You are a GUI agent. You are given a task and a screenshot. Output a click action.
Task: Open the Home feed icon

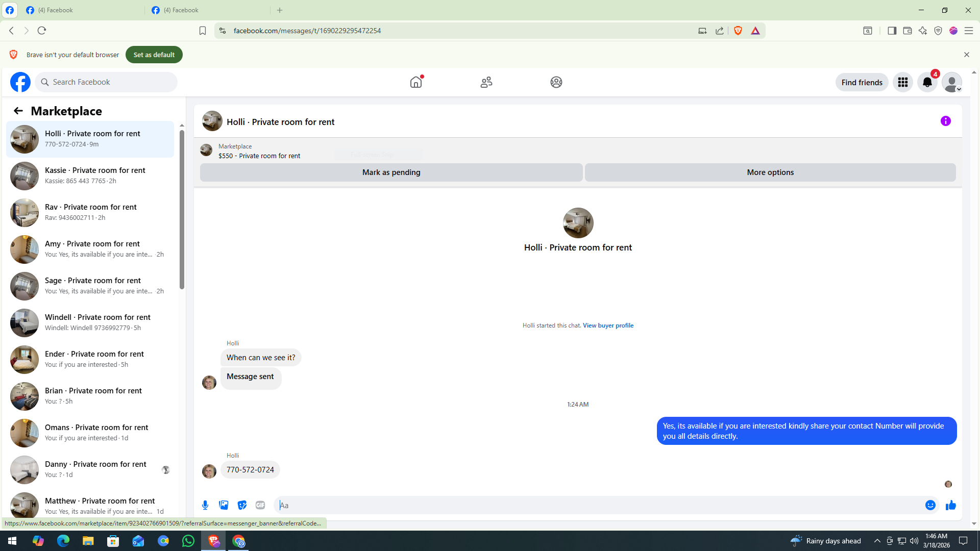416,82
